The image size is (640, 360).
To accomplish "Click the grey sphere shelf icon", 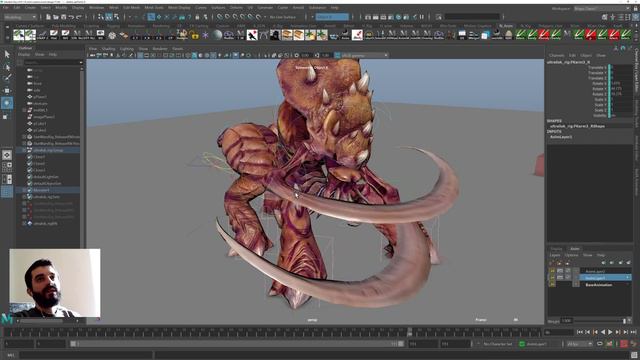I will click(217, 35).
